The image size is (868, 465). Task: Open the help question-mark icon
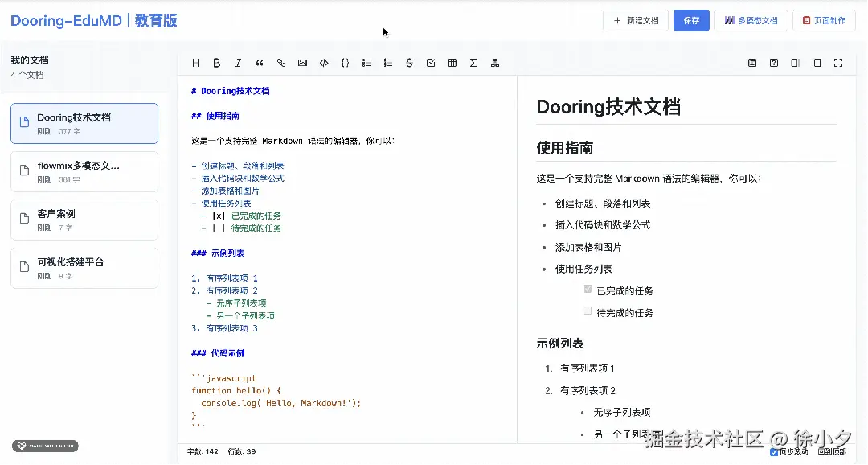pyautogui.click(x=774, y=64)
